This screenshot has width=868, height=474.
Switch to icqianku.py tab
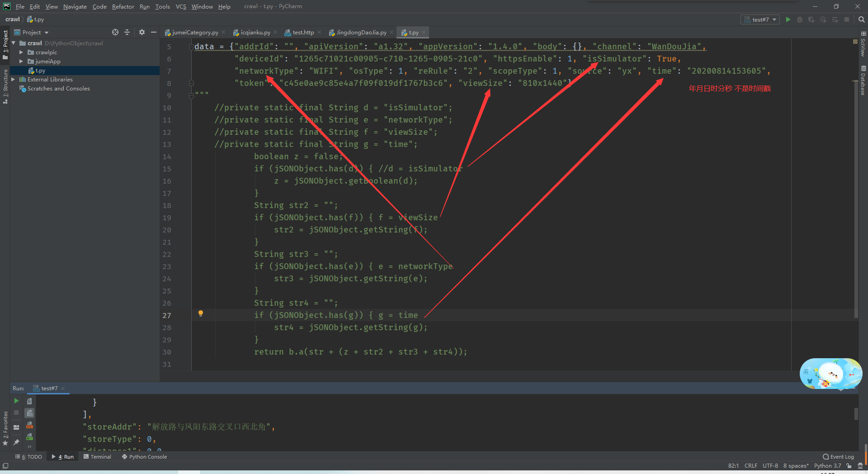pyautogui.click(x=255, y=33)
